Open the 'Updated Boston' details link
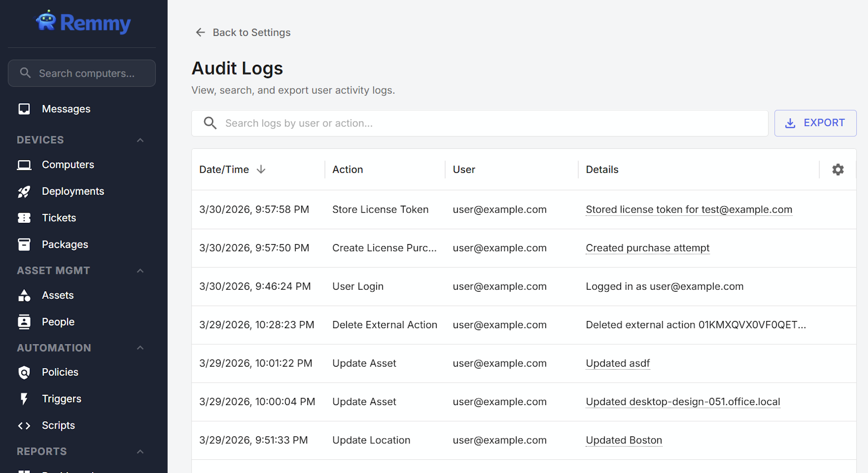Viewport: 868px width, 473px height. pos(623,440)
